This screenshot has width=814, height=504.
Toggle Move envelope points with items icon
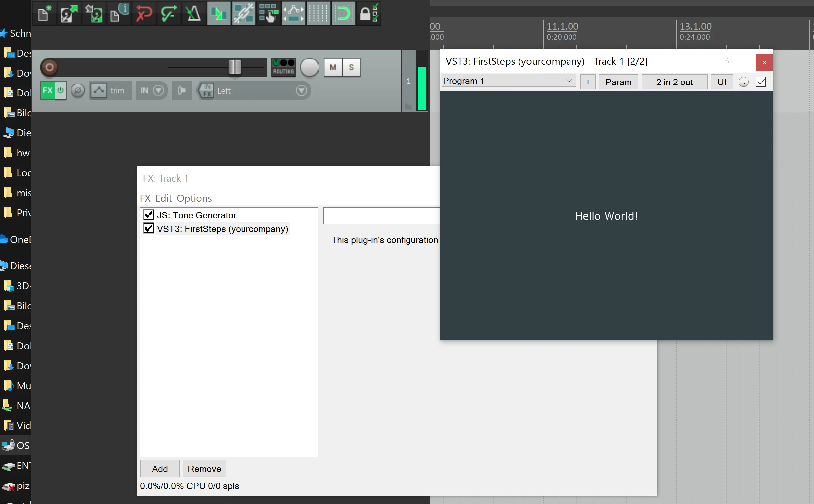point(294,13)
